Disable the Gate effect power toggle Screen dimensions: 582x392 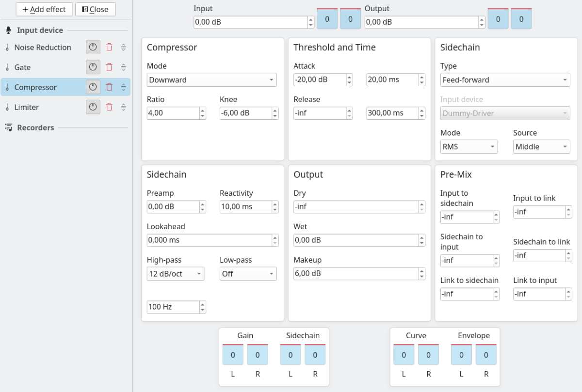click(93, 67)
